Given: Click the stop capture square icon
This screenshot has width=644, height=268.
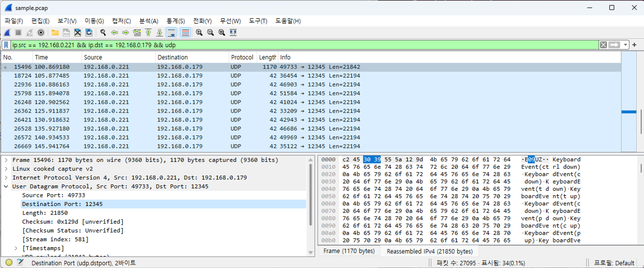Looking at the screenshot, I should [x=18, y=32].
